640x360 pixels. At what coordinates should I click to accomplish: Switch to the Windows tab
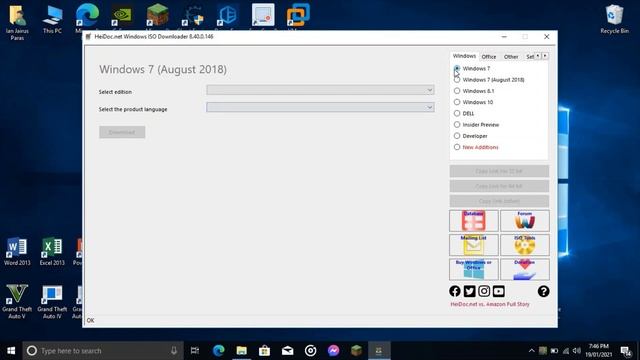pos(464,56)
